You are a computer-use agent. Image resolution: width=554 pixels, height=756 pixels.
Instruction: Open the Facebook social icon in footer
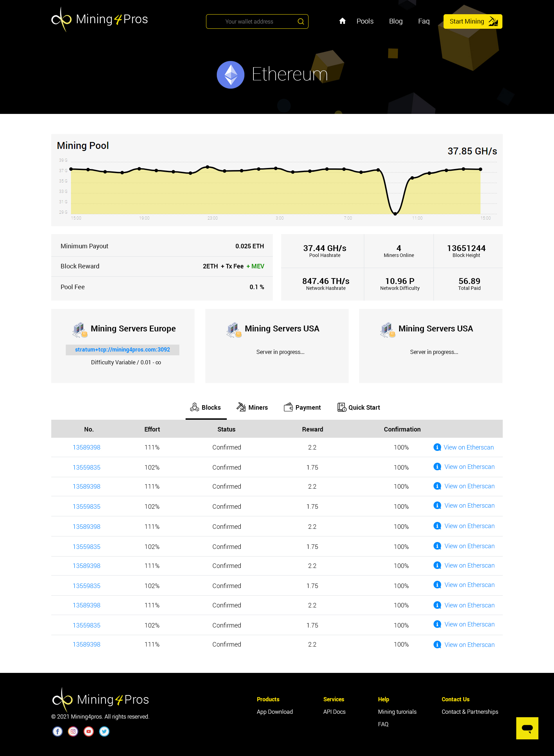(57, 731)
